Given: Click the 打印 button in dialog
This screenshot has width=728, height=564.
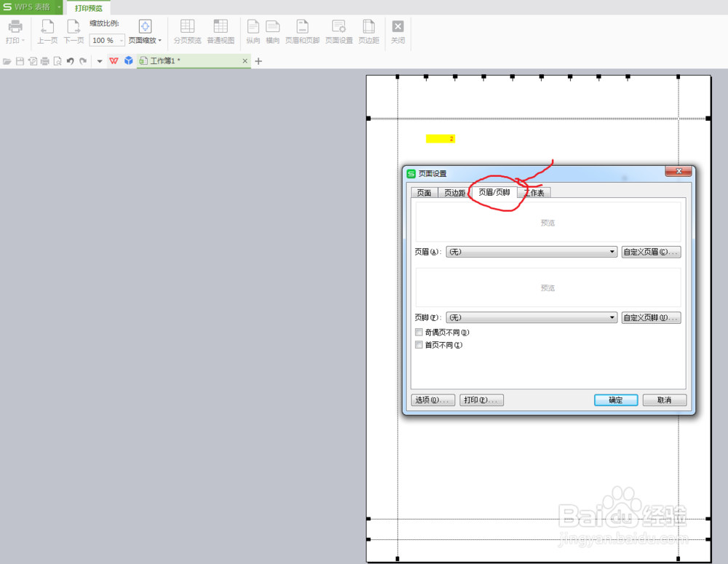Looking at the screenshot, I should [481, 400].
